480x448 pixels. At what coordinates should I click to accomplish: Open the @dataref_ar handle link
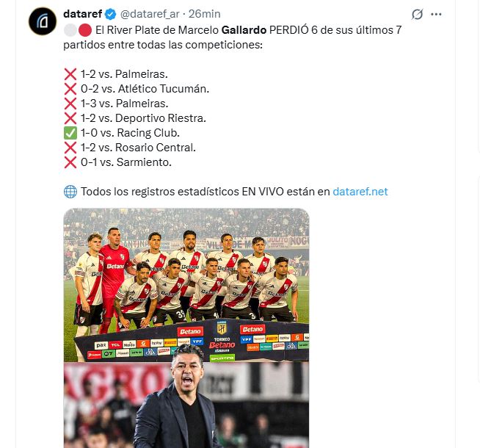pos(151,14)
